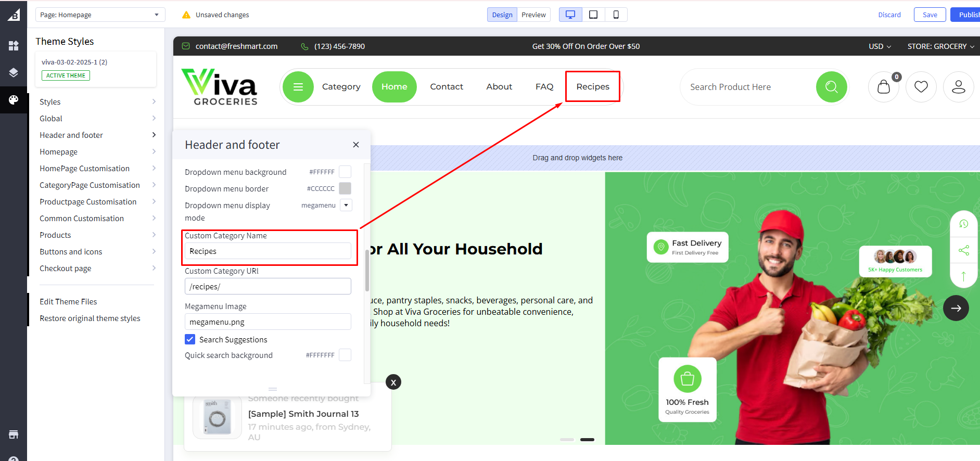Image resolution: width=980 pixels, height=461 pixels.
Task: Switch to mobile viewport icon
Action: tap(616, 15)
